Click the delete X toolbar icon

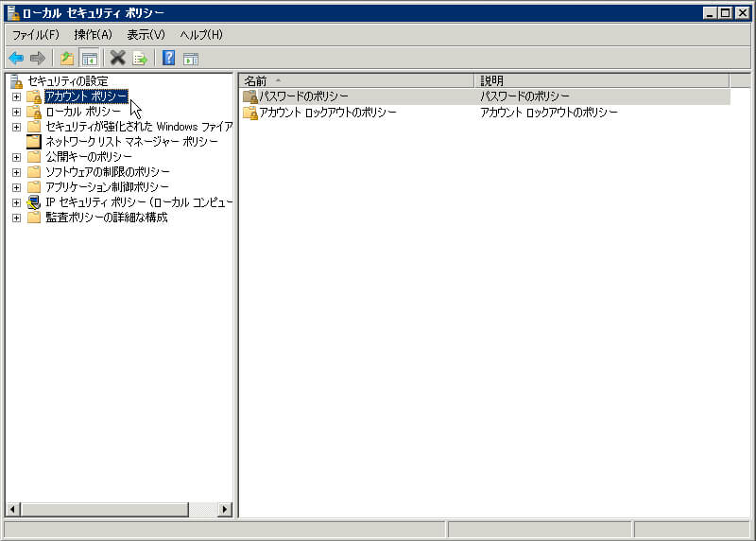point(117,59)
